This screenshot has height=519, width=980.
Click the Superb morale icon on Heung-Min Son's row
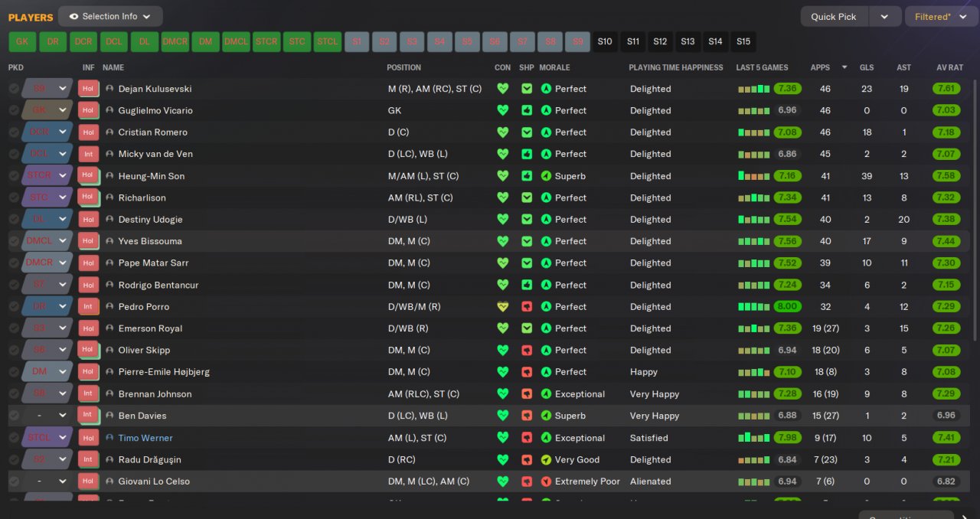tap(546, 176)
